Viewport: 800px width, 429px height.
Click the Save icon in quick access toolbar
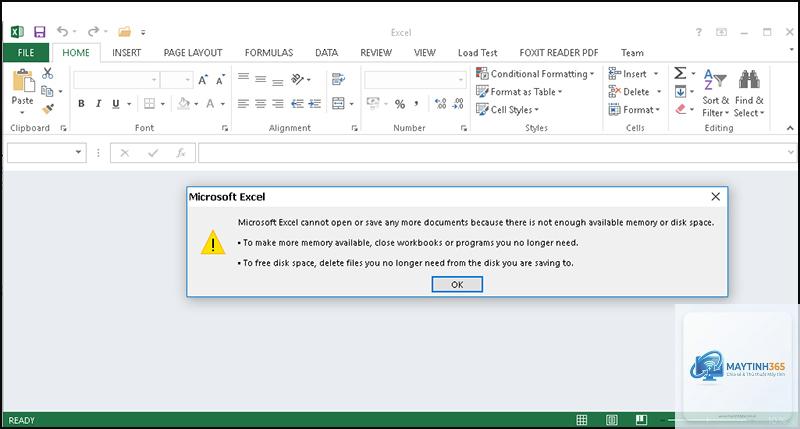(x=40, y=32)
